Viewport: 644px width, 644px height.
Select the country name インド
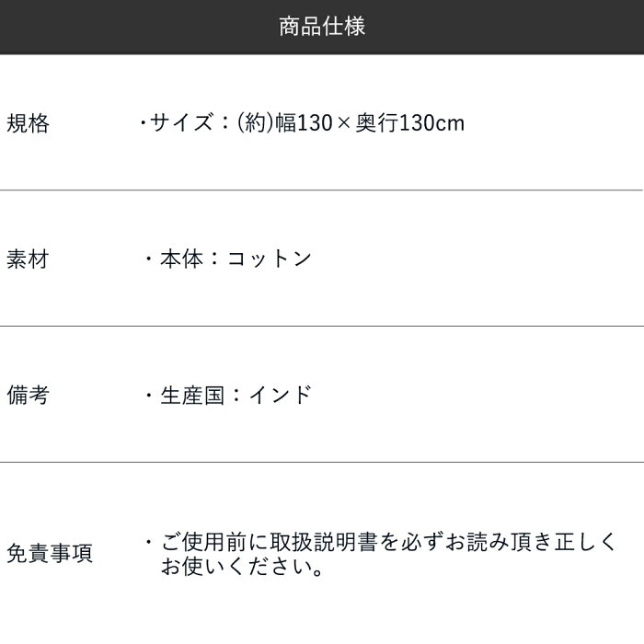(x=282, y=395)
